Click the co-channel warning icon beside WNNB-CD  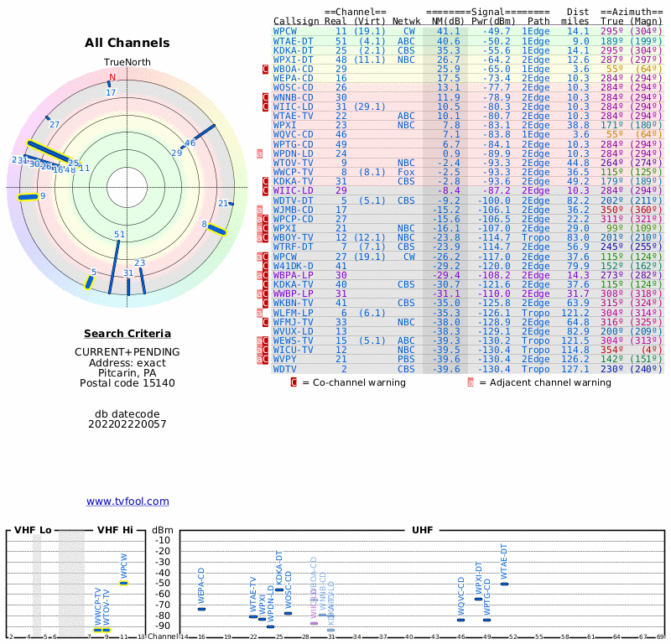tap(265, 97)
